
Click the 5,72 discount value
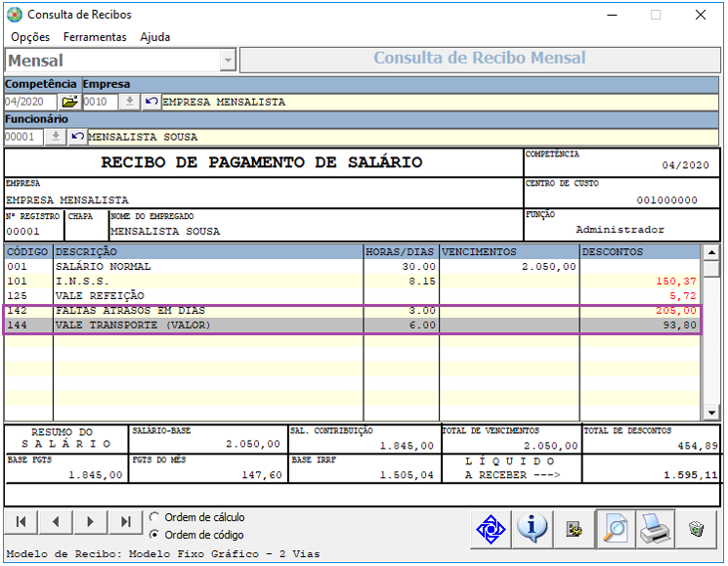point(682,296)
